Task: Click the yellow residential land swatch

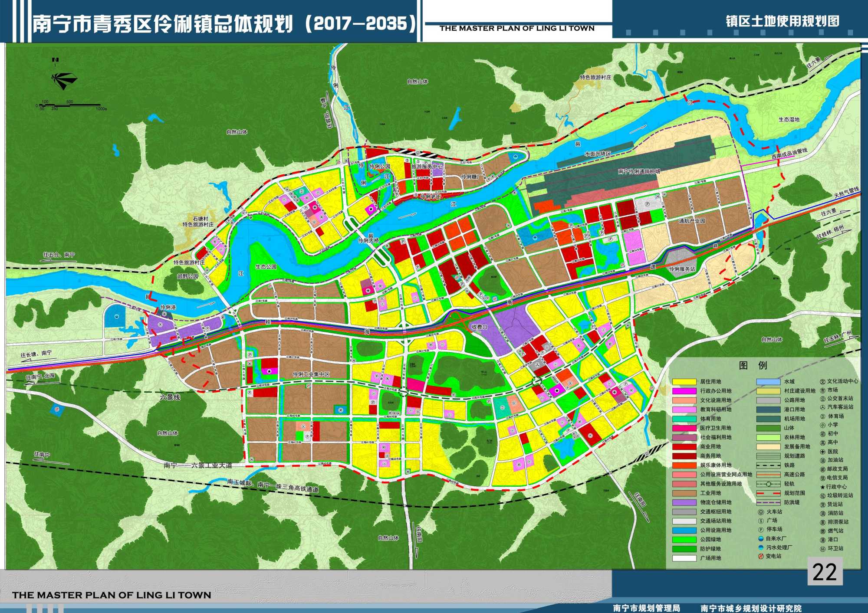Action: click(x=684, y=382)
